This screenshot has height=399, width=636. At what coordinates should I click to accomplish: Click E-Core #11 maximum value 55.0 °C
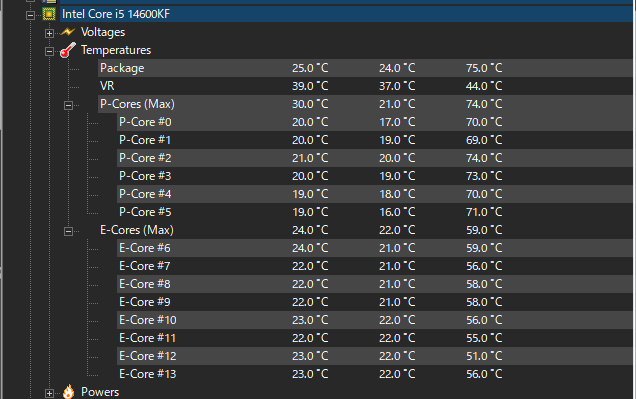pyautogui.click(x=484, y=338)
